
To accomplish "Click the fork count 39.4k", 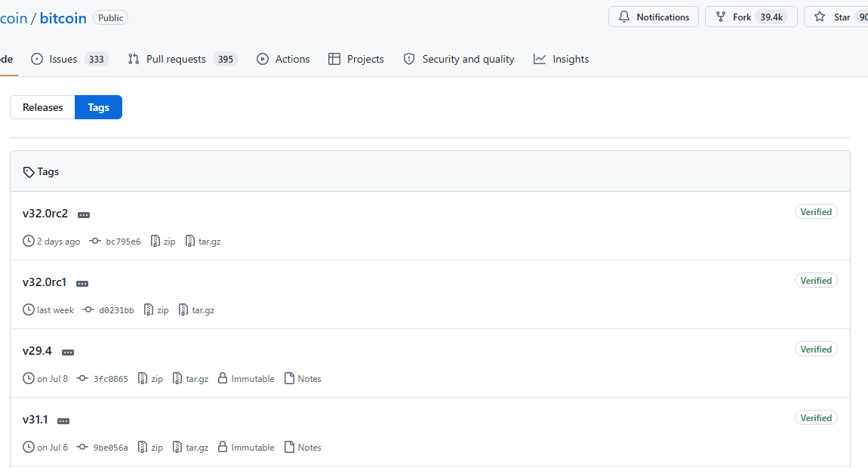I will pos(771,17).
